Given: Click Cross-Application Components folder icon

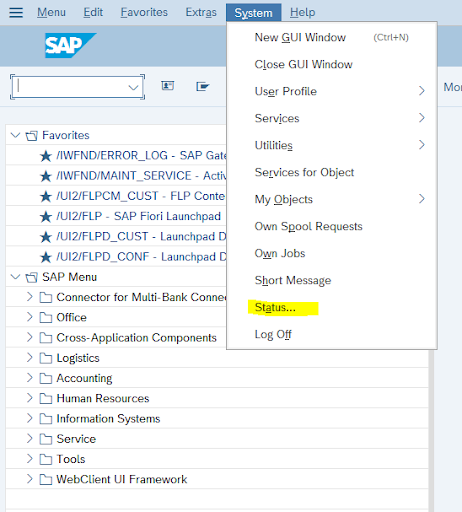Looking at the screenshot, I should click(x=46, y=338).
